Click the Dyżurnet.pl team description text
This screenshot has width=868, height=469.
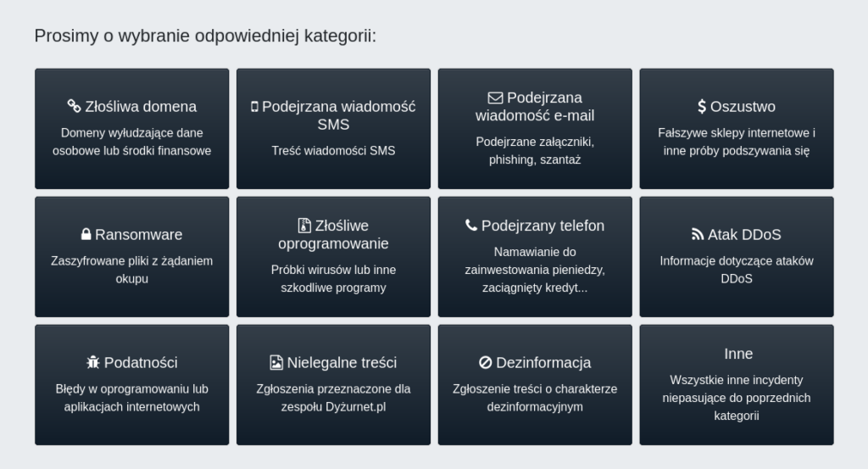[x=333, y=398]
